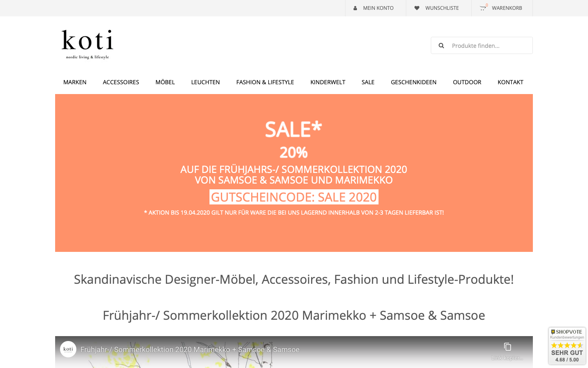
Task: Click the search magnifier icon
Action: tap(441, 46)
